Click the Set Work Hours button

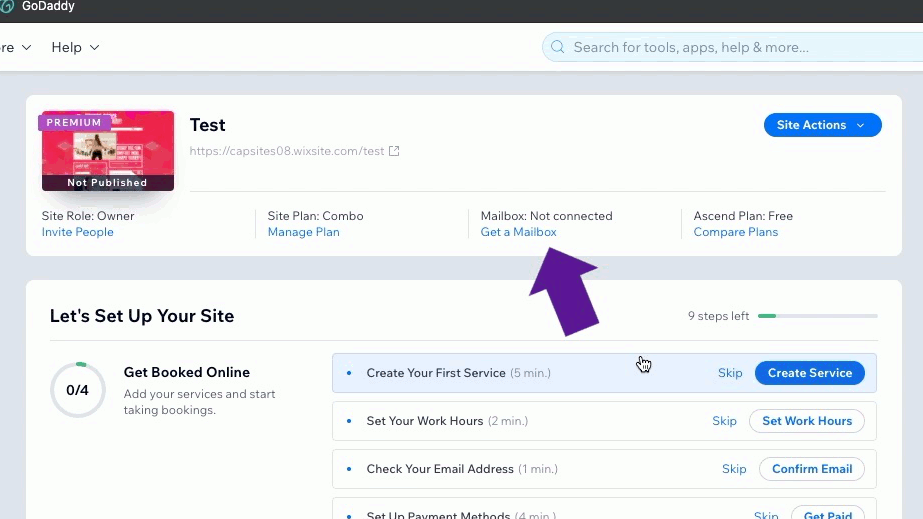pos(807,421)
